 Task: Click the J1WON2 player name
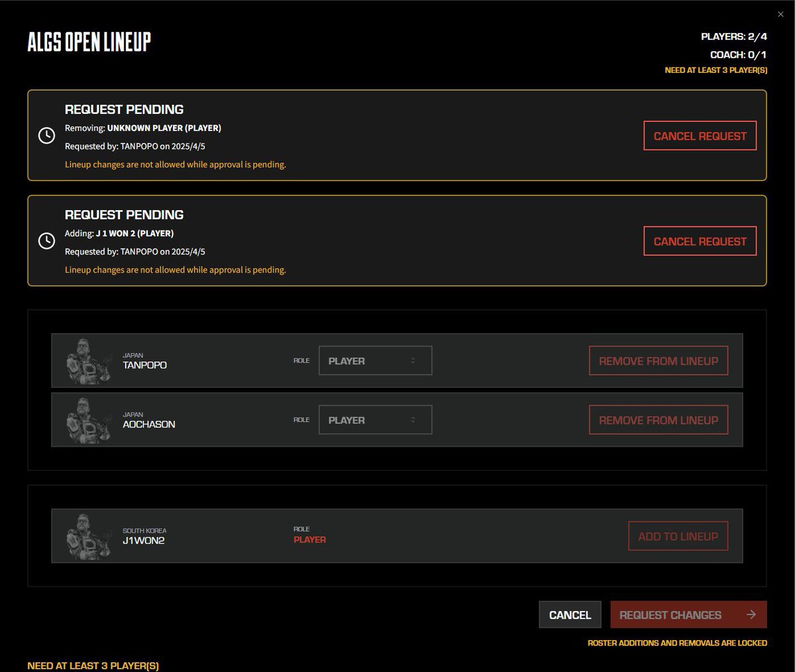pyautogui.click(x=144, y=540)
